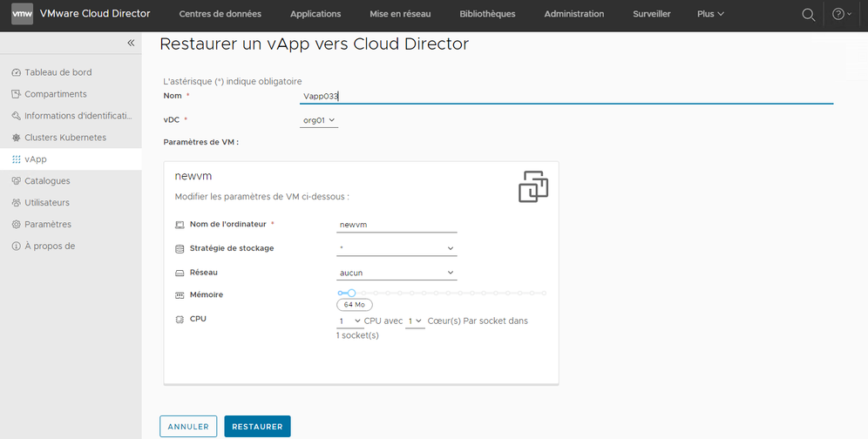Open the help question mark menu
The width and height of the screenshot is (868, 439).
coord(842,15)
